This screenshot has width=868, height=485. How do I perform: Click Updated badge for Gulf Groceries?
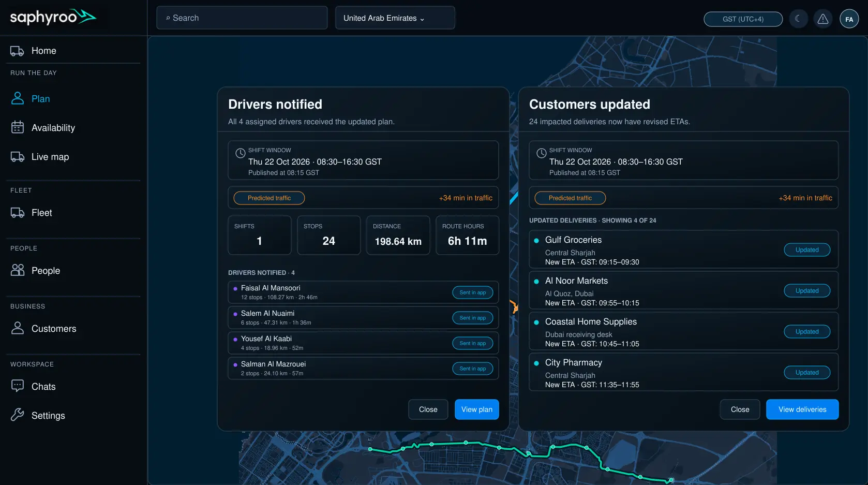[807, 250]
